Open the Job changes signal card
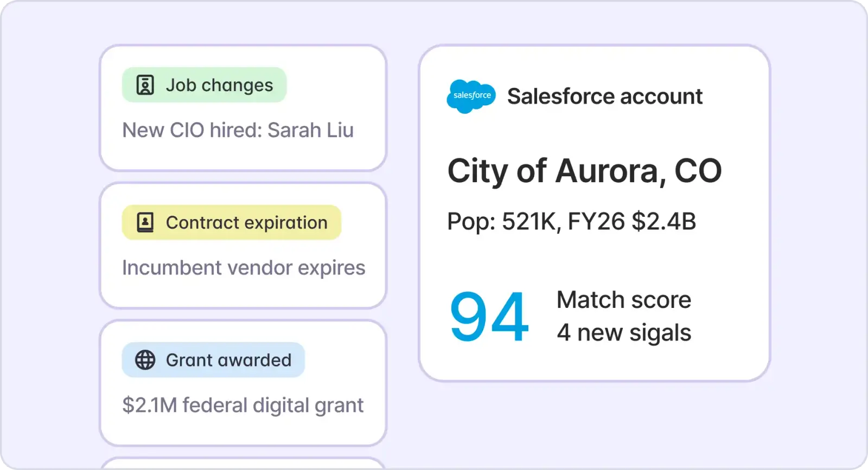 tap(243, 108)
